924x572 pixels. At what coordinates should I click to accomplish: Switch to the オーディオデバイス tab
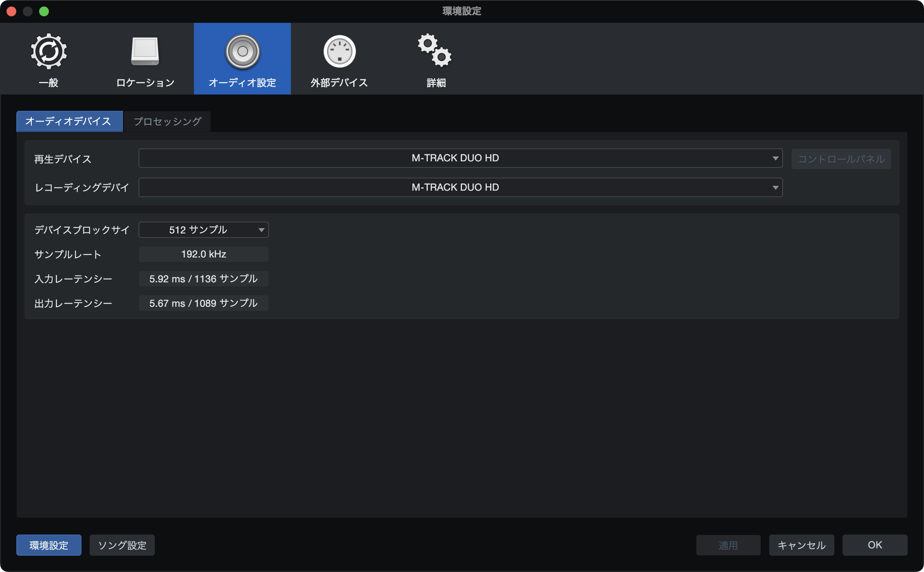(x=70, y=121)
